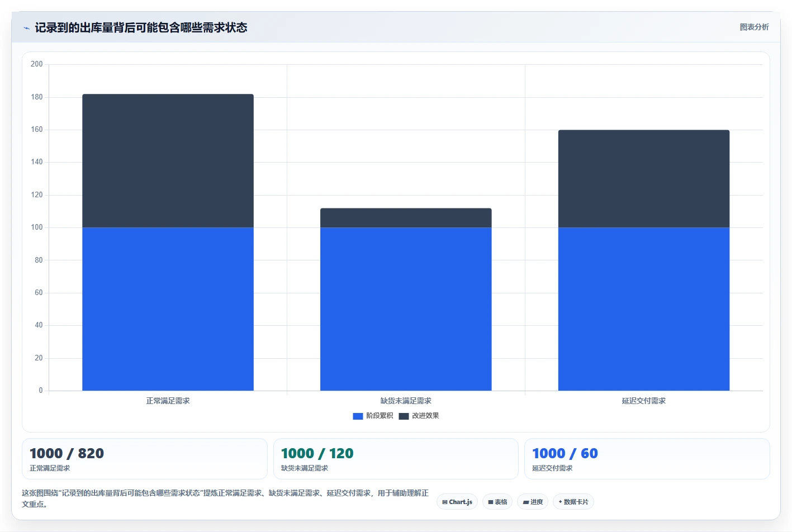
Task: Click the 正常满足需求 x-axis label
Action: pos(168,401)
